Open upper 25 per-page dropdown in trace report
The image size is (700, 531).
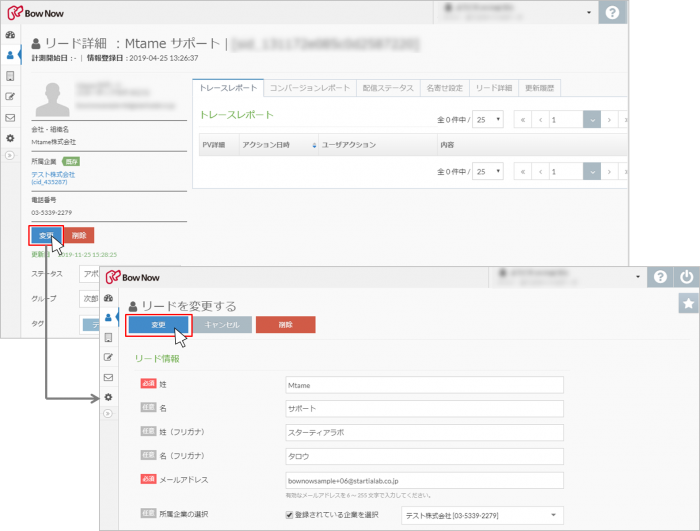pyautogui.click(x=488, y=119)
